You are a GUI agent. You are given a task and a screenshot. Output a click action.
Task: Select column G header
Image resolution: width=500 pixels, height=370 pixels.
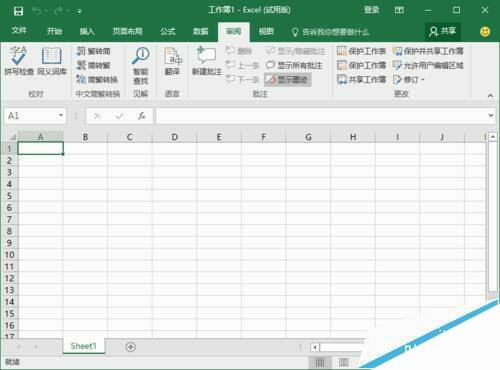point(308,137)
